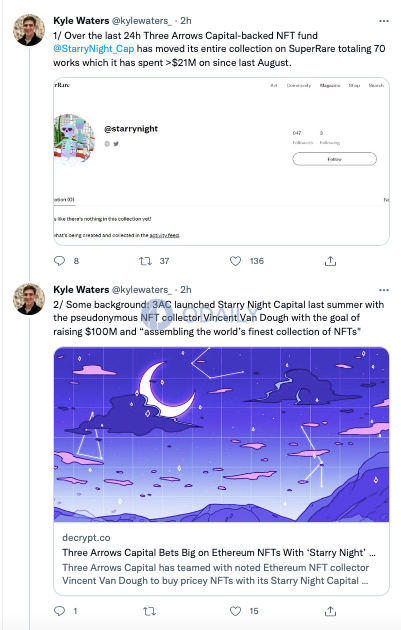401x630 pixels.
Task: Share the second tweet using the upload icon
Action: pyautogui.click(x=330, y=611)
